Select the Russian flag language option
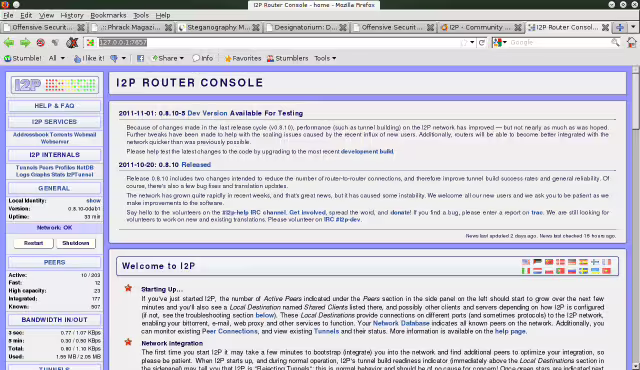The width and height of the screenshot is (640, 370). (572, 271)
